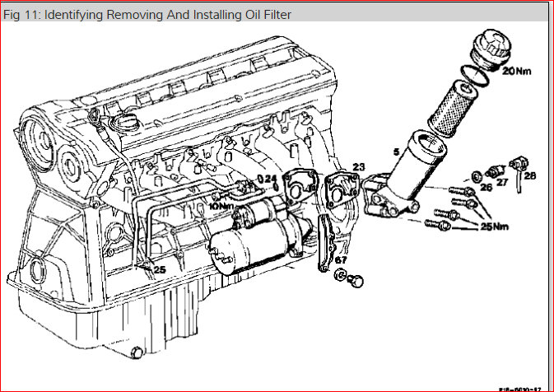
Task: Click part number "28" callout
Action: tap(529, 175)
